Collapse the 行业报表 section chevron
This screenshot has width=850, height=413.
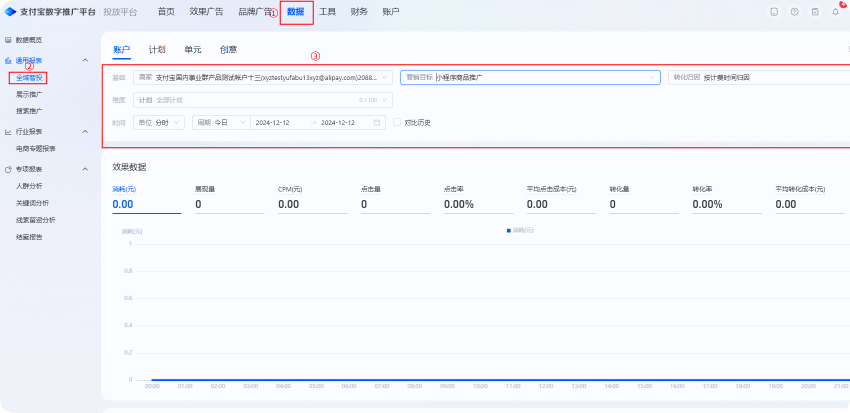click(85, 132)
